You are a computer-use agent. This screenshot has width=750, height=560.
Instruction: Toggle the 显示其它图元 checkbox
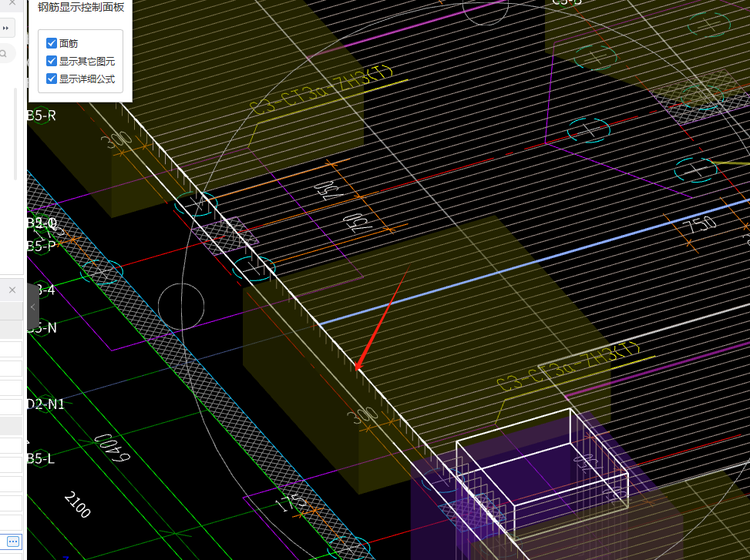click(52, 61)
